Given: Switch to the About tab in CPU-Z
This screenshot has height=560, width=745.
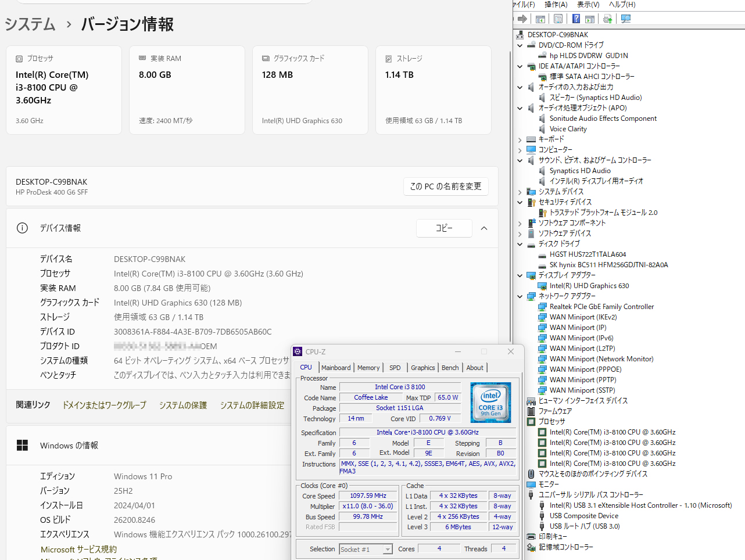Looking at the screenshot, I should (x=475, y=368).
